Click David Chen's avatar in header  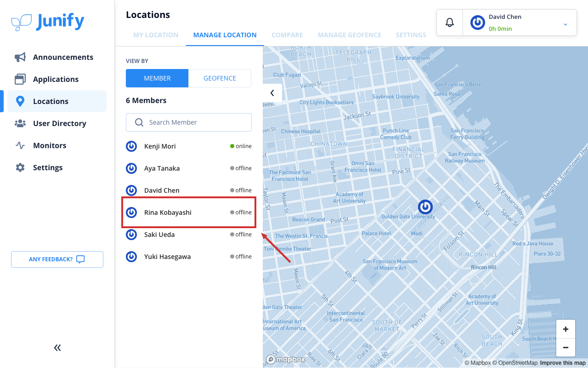pos(478,23)
